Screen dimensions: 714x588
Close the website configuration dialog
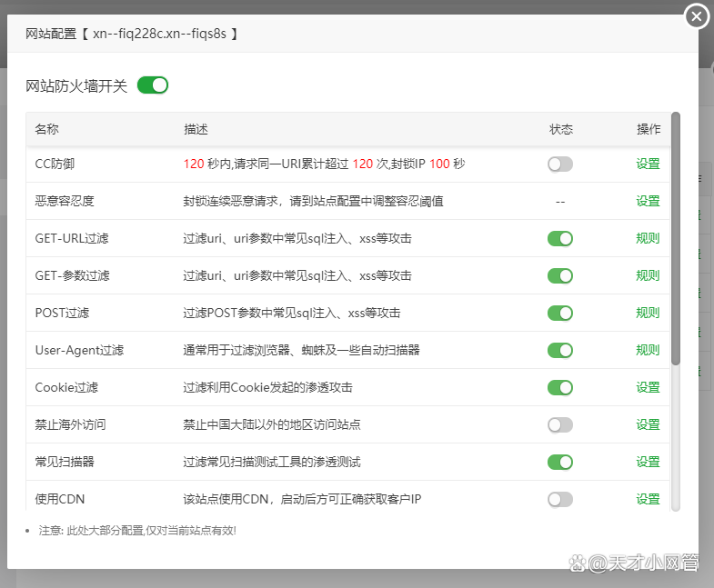[697, 16]
